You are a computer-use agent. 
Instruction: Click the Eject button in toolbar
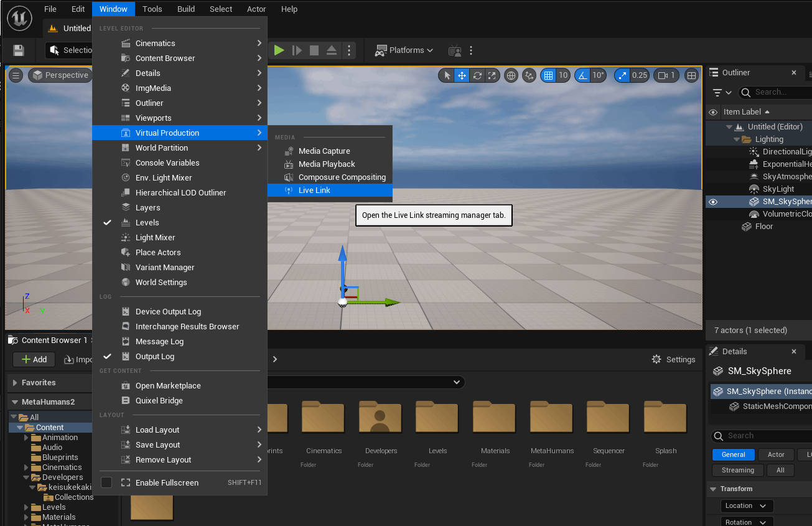coord(332,50)
